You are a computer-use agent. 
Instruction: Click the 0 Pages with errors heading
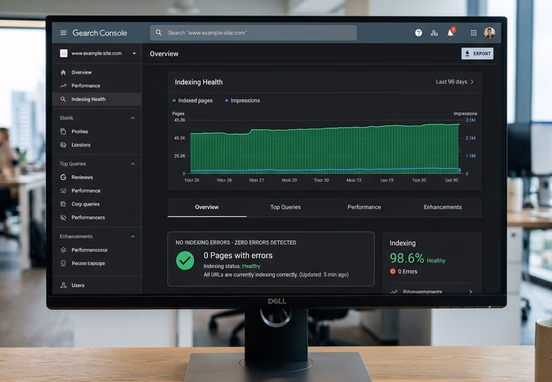coord(238,255)
